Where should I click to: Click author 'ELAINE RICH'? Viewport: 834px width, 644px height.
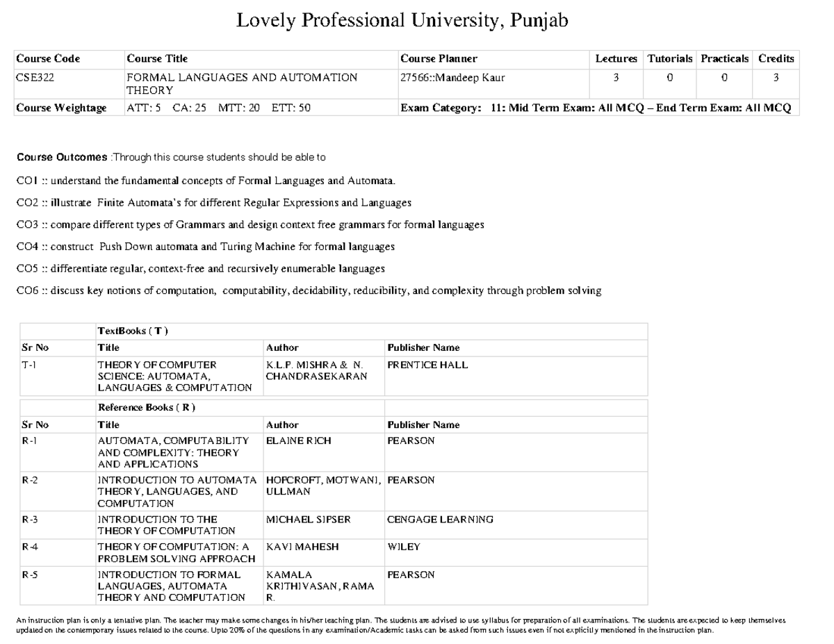299,440
